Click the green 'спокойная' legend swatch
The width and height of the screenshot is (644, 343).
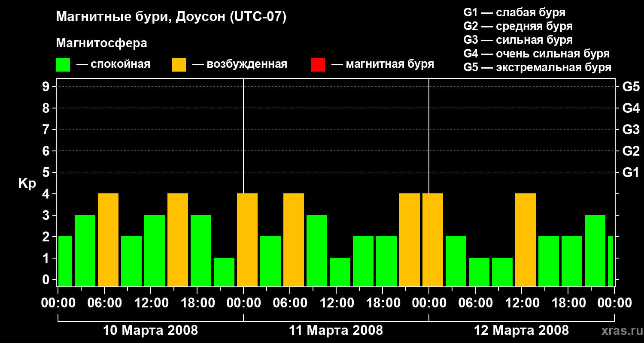pyautogui.click(x=63, y=65)
